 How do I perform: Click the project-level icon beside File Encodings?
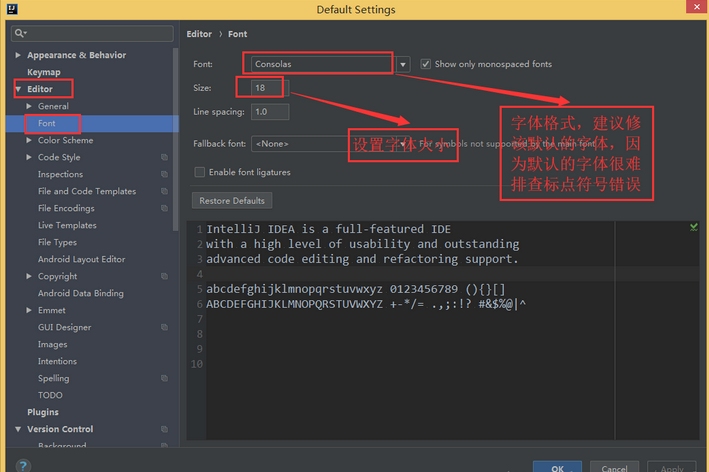(x=164, y=208)
